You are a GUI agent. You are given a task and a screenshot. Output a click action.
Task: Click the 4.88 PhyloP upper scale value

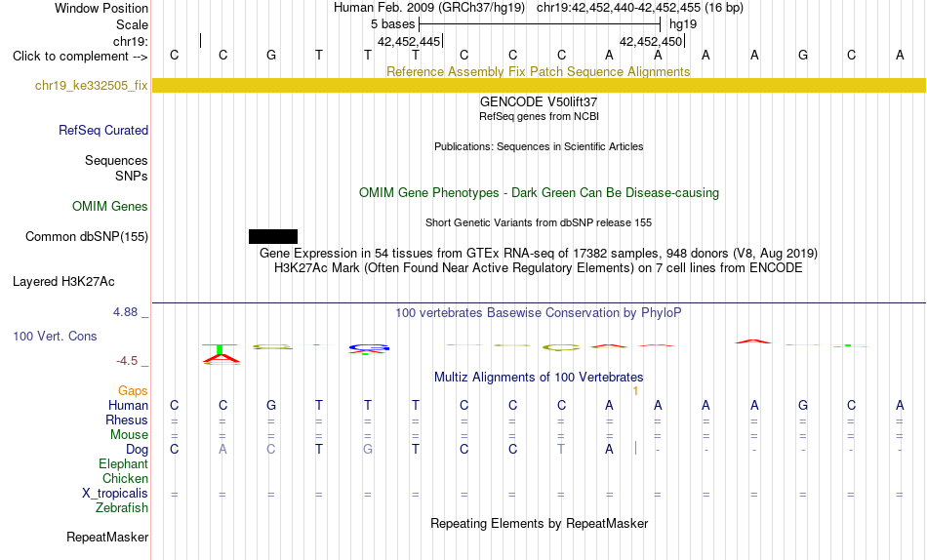[125, 311]
